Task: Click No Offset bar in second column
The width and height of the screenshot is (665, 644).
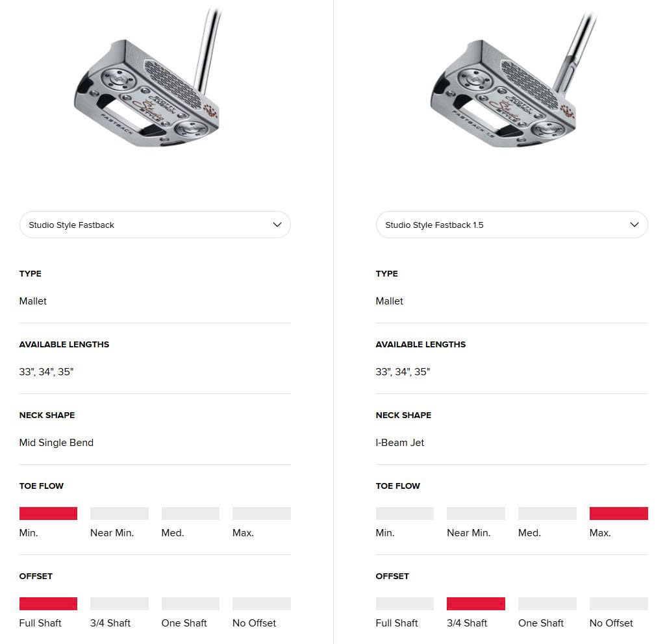Action: [x=618, y=604]
